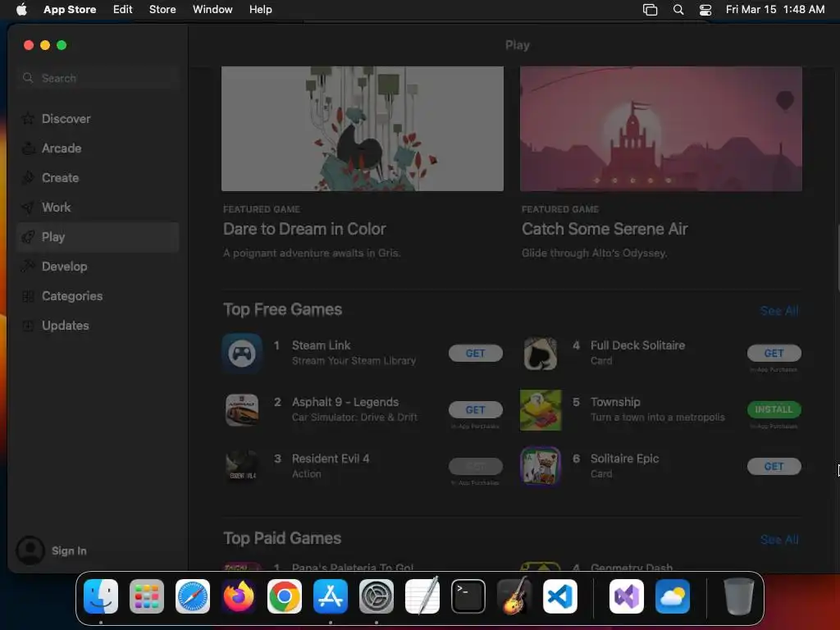Open Trash from the Dock
840x630 pixels.
(x=739, y=596)
